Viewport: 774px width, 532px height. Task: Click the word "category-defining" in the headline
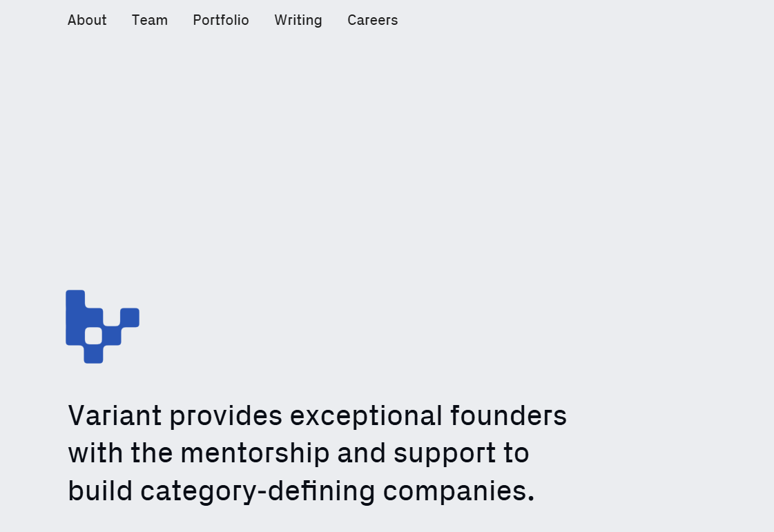tap(258, 492)
